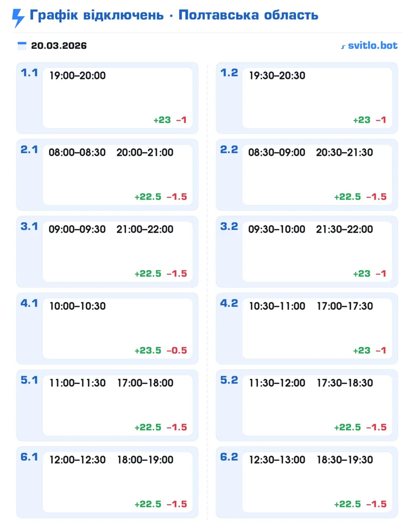Click the 12:00–12:30 slot in group 6.1
This screenshot has width=414, height=532.
tap(77, 460)
